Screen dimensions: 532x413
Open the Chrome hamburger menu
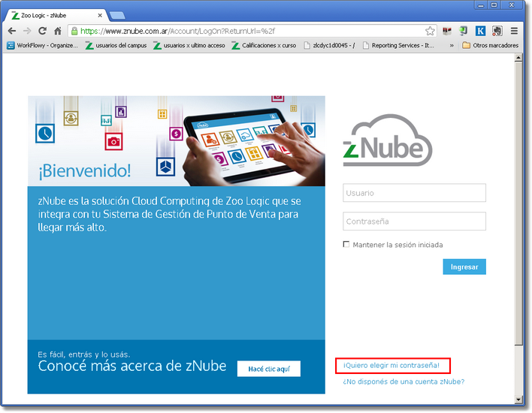(514, 31)
